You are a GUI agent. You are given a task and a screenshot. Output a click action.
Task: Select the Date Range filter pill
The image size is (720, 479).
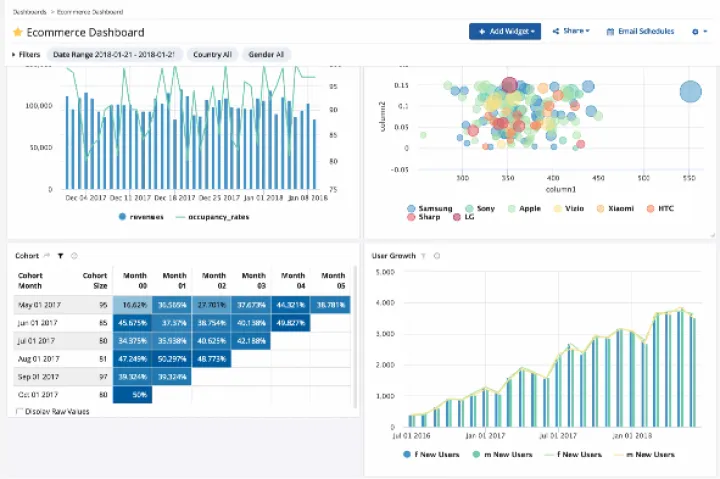113,54
